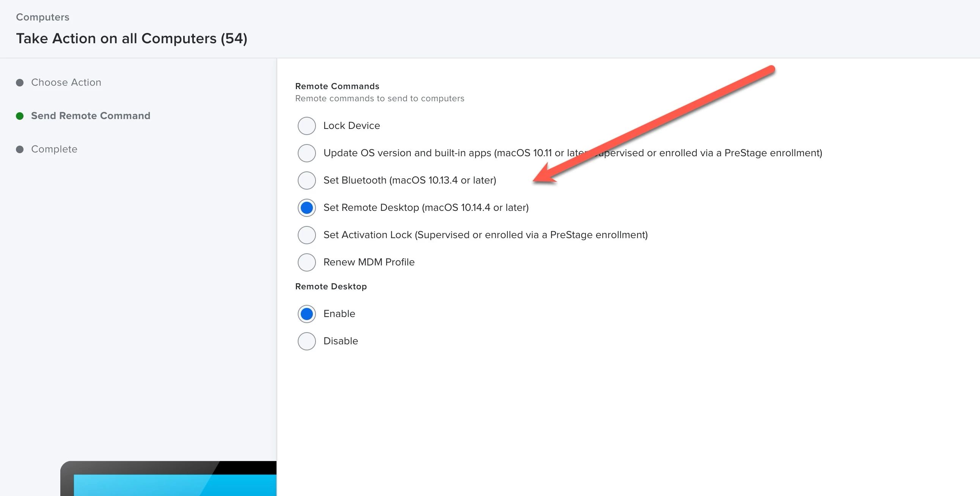Choose Set Activation Lock radio option
The image size is (980, 496).
(x=307, y=235)
